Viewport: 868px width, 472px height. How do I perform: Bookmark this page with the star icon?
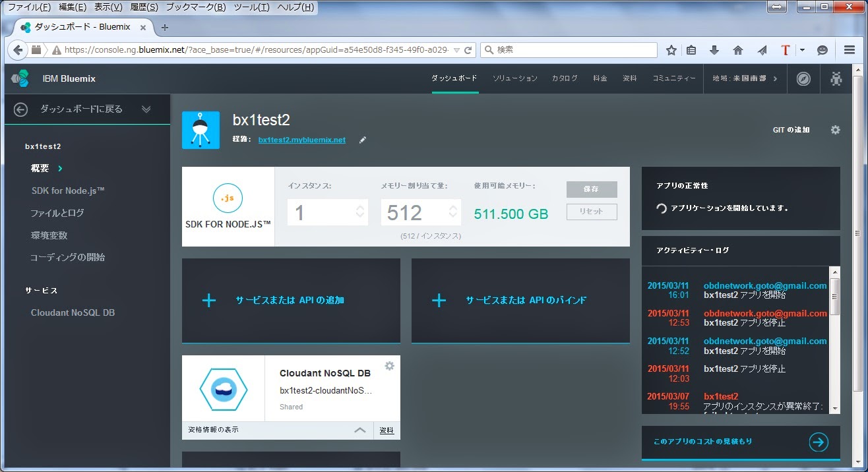(671, 50)
